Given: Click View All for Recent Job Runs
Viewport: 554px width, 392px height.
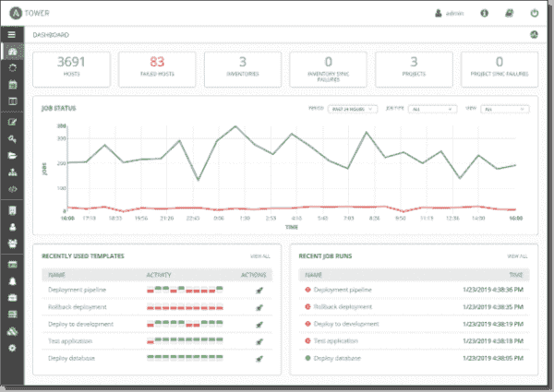Looking at the screenshot, I should point(517,255).
